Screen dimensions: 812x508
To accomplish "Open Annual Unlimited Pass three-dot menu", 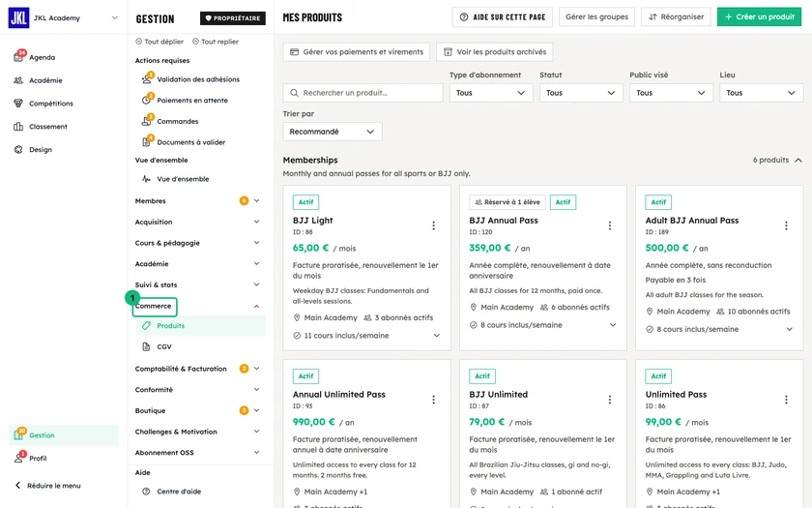I will pyautogui.click(x=433, y=400).
